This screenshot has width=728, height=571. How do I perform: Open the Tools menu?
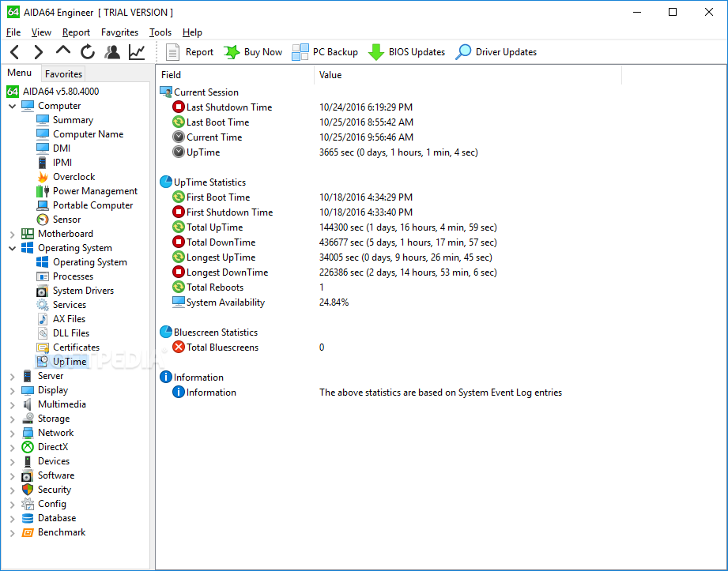(160, 32)
